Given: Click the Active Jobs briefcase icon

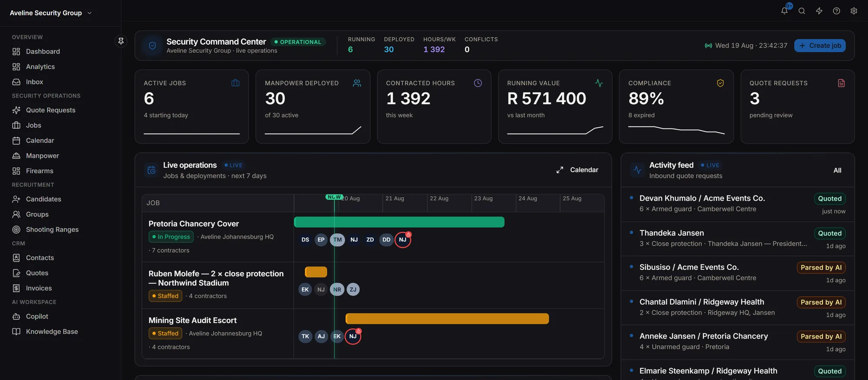Looking at the screenshot, I should pos(235,83).
